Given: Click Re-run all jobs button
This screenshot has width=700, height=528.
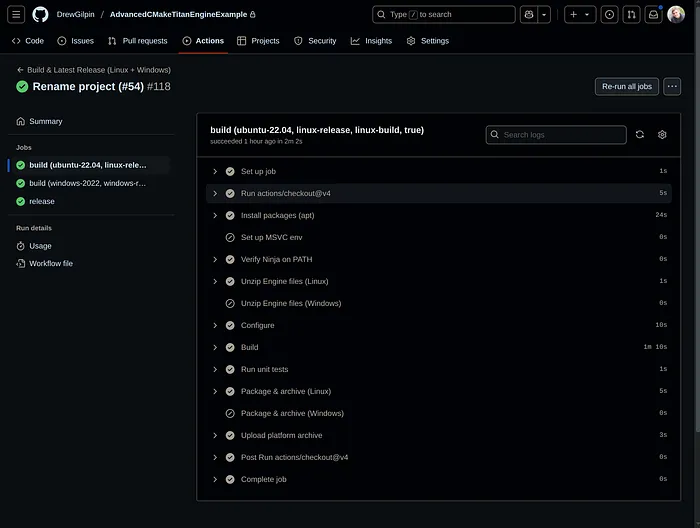Looking at the screenshot, I should coord(627,87).
